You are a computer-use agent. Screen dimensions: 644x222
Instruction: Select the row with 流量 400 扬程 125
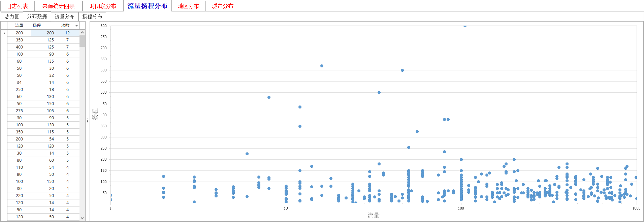click(x=43, y=47)
